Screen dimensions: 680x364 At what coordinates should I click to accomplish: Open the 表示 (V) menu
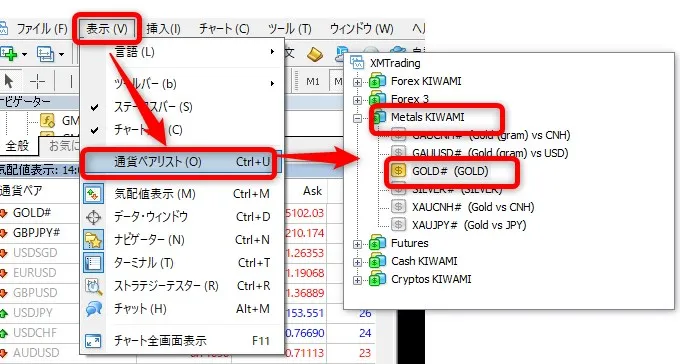[x=107, y=29]
